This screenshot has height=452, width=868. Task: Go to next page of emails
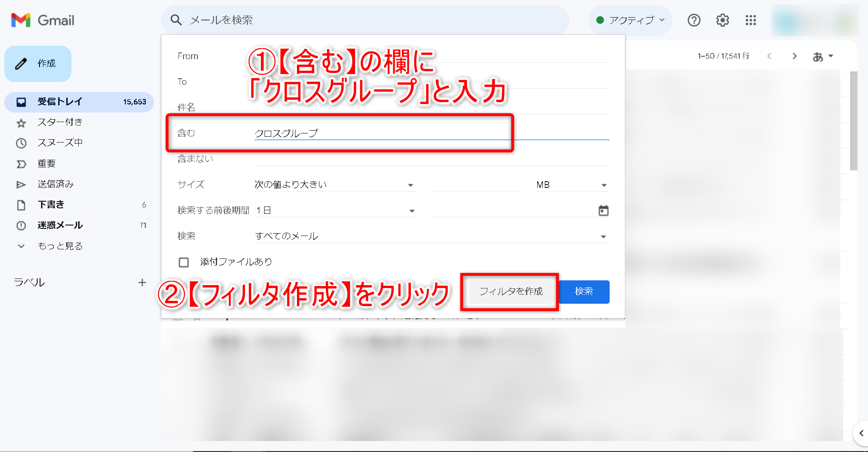(x=794, y=56)
